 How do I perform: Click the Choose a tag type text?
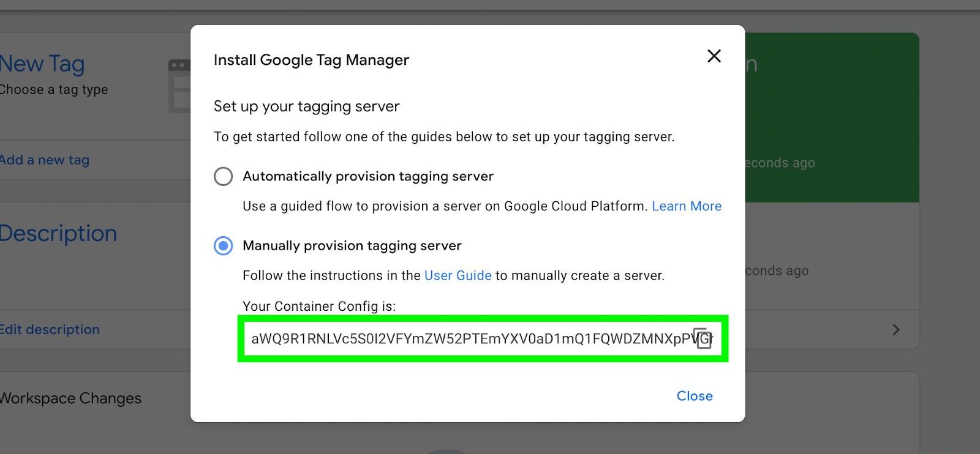click(53, 89)
